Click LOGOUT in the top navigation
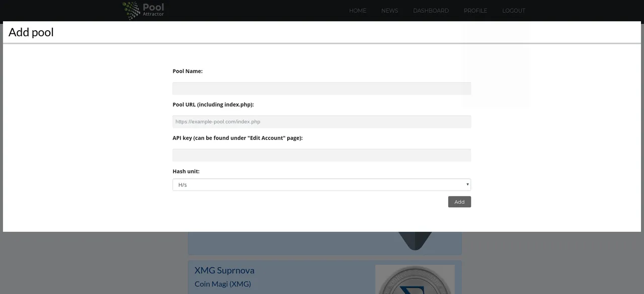The image size is (644, 294). [x=514, y=11]
